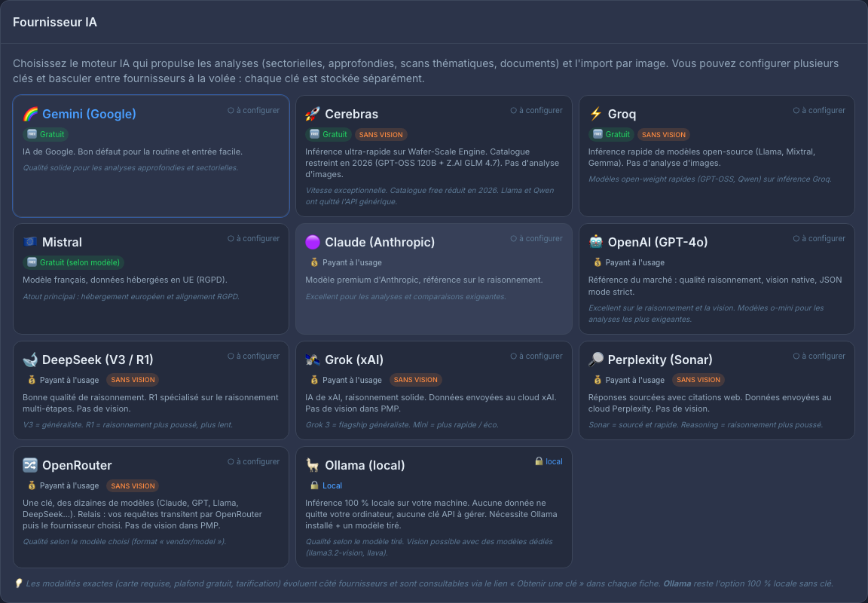Click Claude's 'à configurer' status indicator
The height and width of the screenshot is (603, 868).
click(x=536, y=239)
